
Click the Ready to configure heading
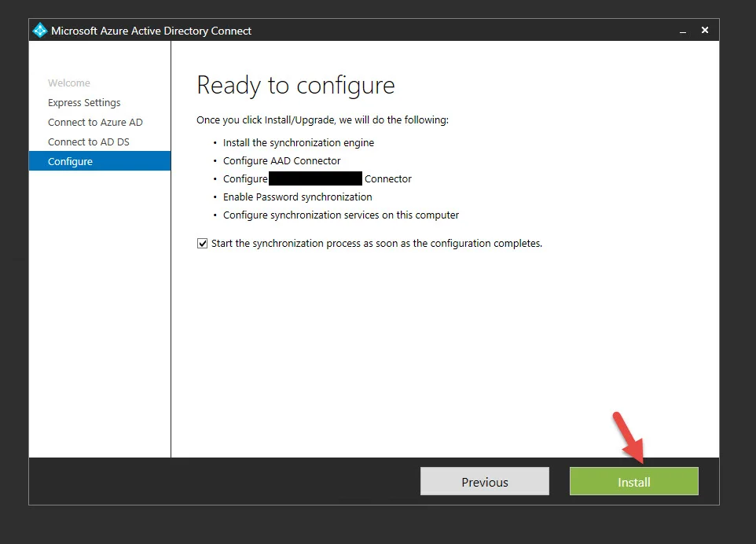[x=295, y=86]
